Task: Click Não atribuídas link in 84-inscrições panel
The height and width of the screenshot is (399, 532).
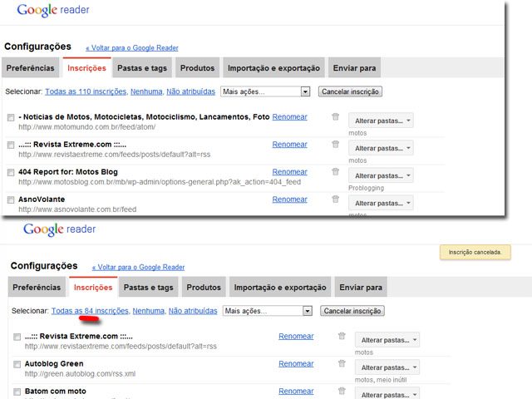Action: point(193,311)
